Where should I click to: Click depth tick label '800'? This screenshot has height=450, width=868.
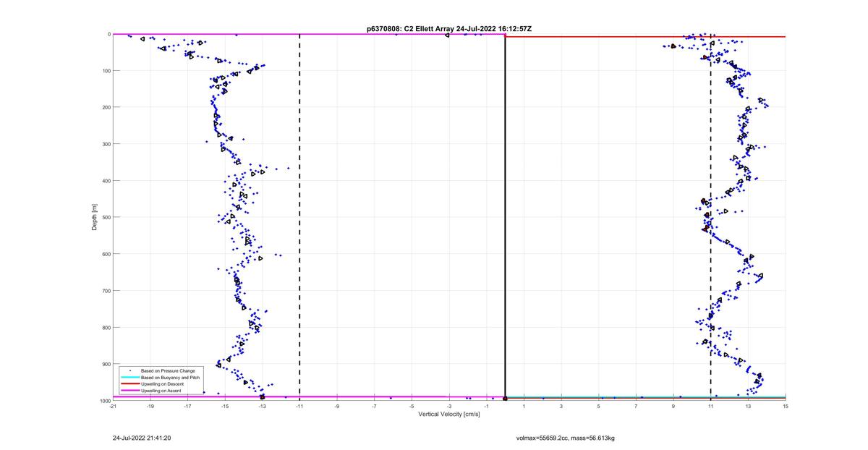106,327
